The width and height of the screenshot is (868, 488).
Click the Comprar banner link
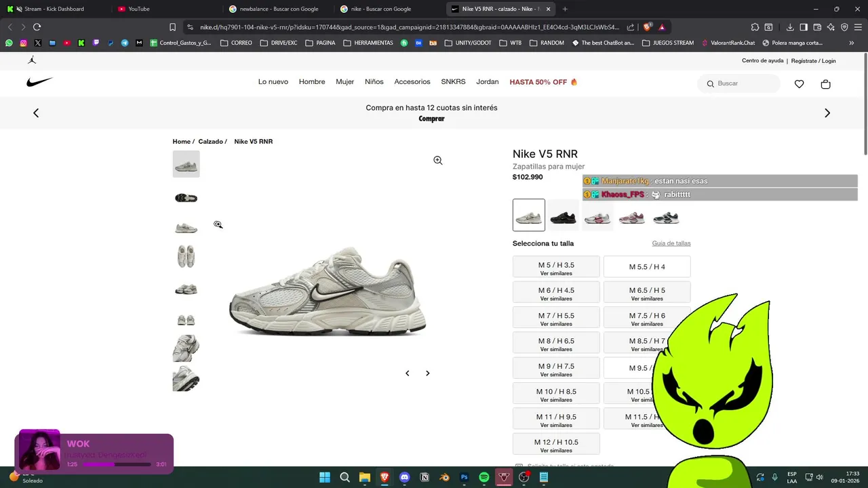431,119
